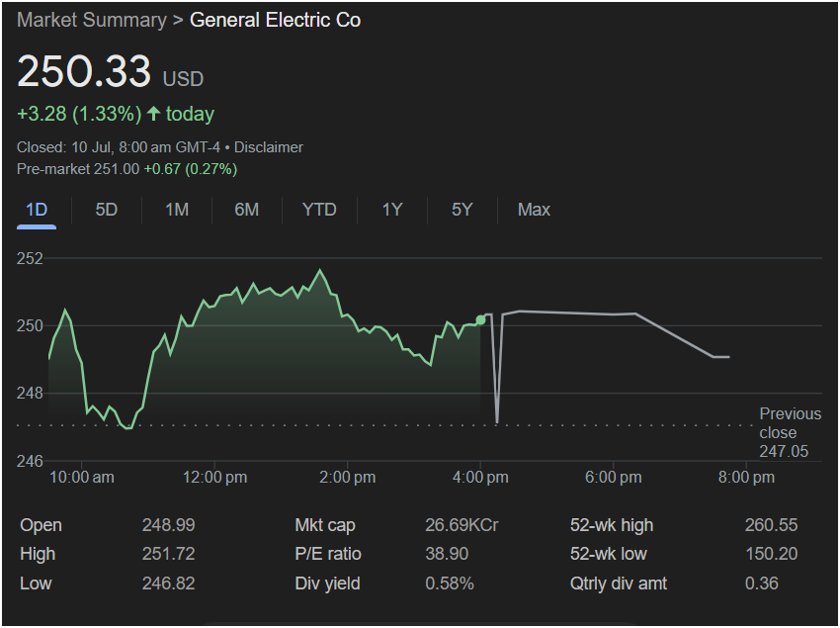The height and width of the screenshot is (628, 840).
Task: Show the 6M chart range
Action: (x=246, y=209)
